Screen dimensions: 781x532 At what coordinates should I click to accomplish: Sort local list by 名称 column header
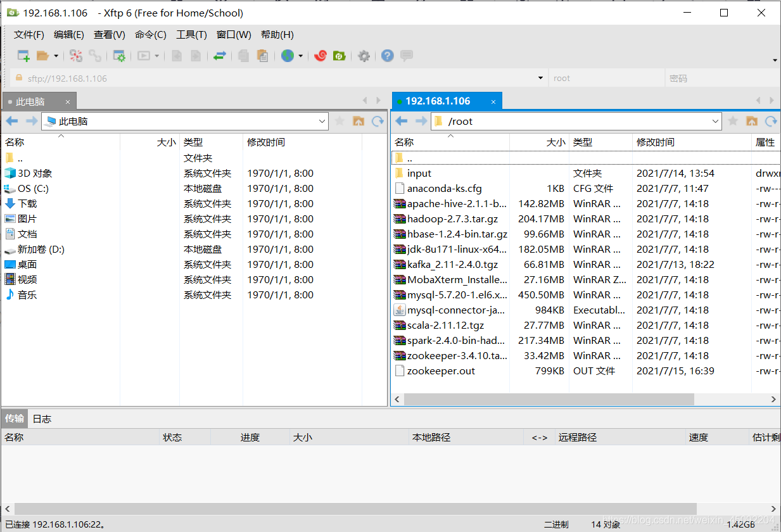[60, 142]
